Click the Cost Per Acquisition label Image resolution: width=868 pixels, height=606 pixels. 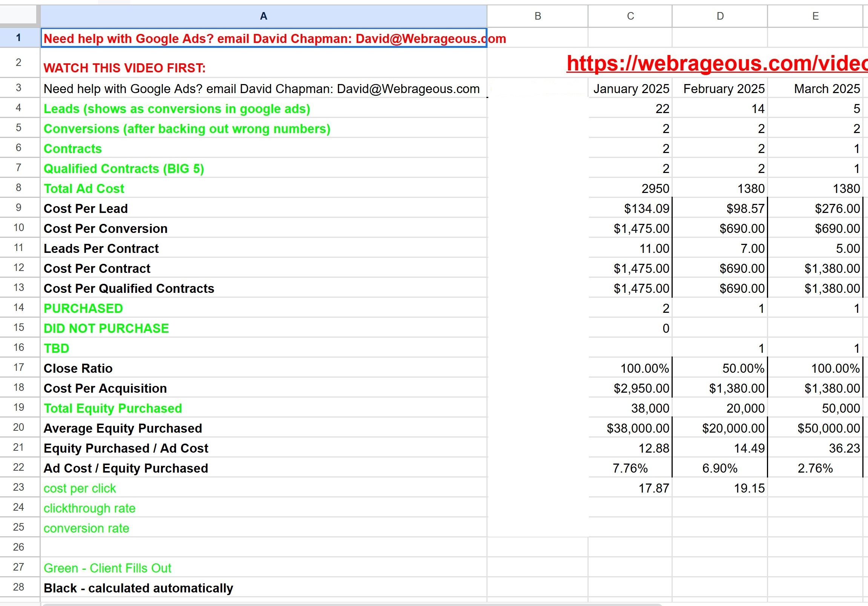click(x=105, y=388)
